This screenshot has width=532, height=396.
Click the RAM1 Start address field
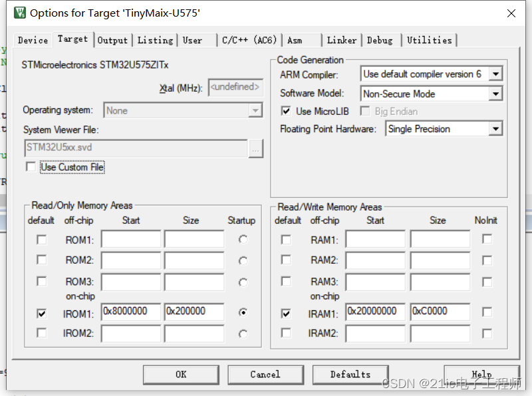point(376,239)
